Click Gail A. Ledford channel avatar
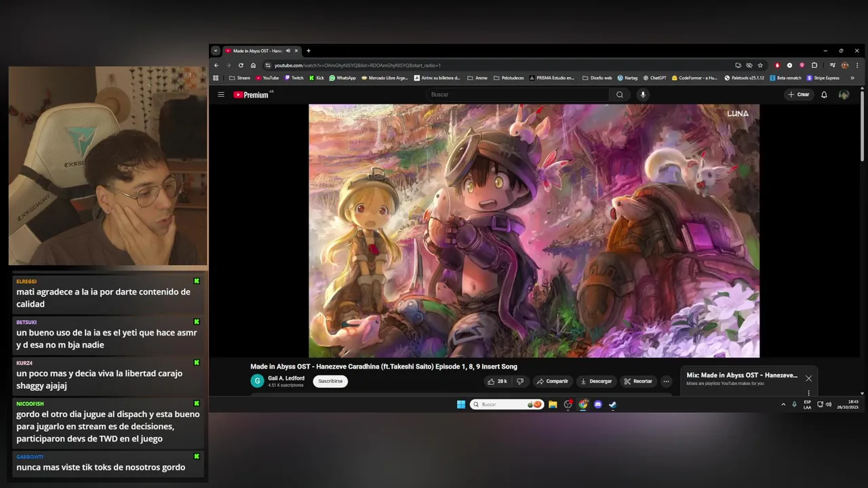 [x=257, y=381]
